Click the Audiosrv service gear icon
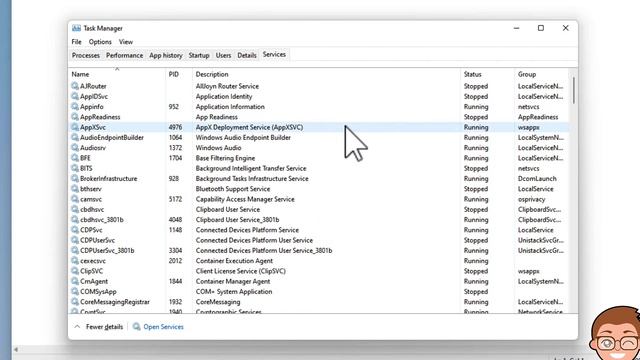This screenshot has width=640, height=360. point(75,148)
